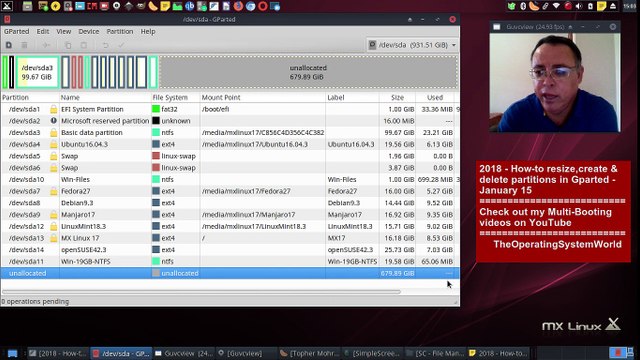
Task: Click the show desktop icon in bottom panel
Action: [12, 353]
